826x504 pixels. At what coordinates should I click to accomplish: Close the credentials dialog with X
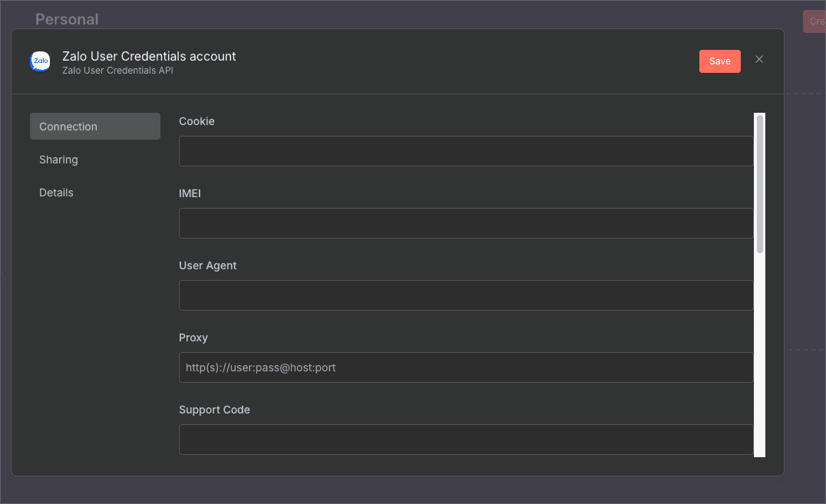[759, 60]
